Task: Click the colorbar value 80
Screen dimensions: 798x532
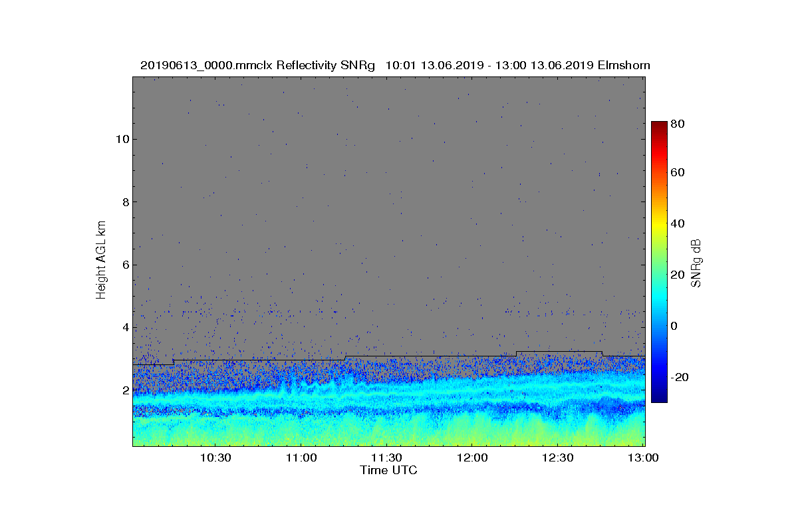Action: (678, 123)
